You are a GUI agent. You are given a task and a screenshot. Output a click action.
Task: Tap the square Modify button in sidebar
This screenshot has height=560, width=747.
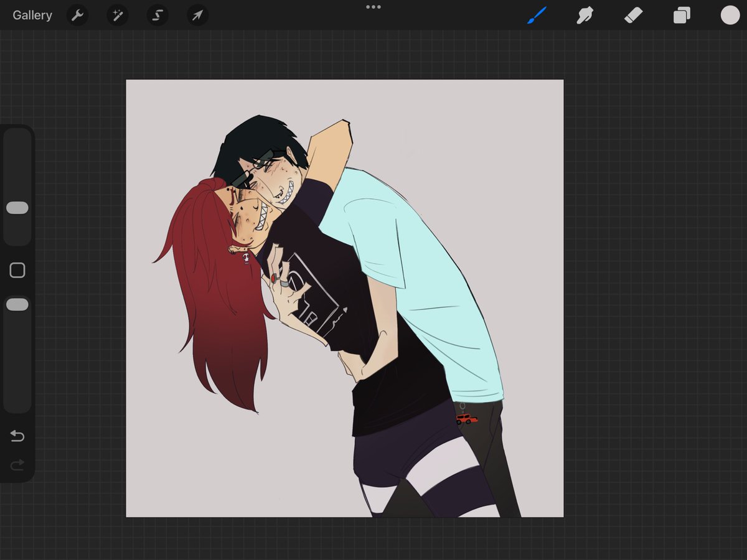[17, 270]
